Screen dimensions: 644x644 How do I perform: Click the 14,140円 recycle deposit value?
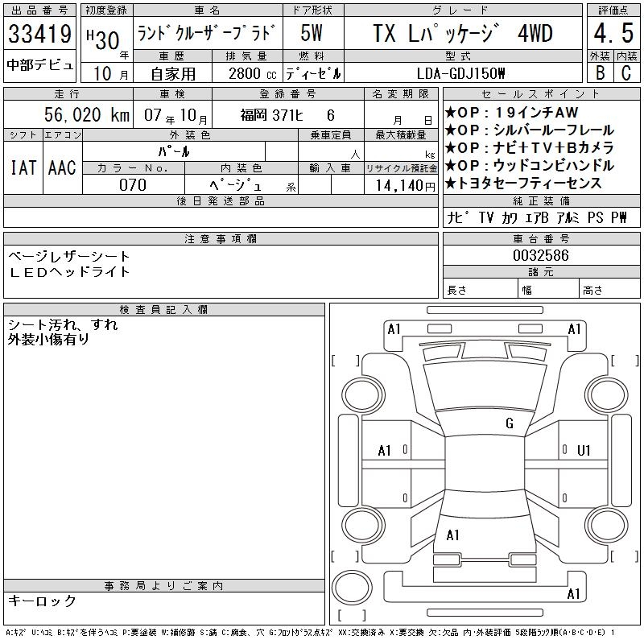tap(400, 185)
